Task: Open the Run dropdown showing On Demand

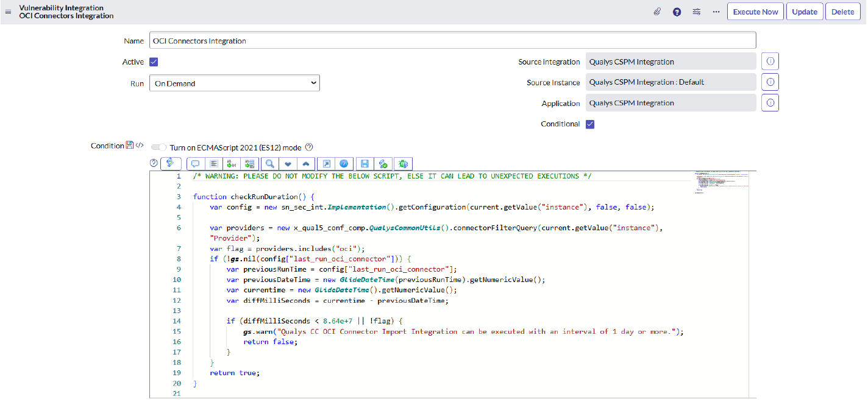Action: click(x=234, y=83)
